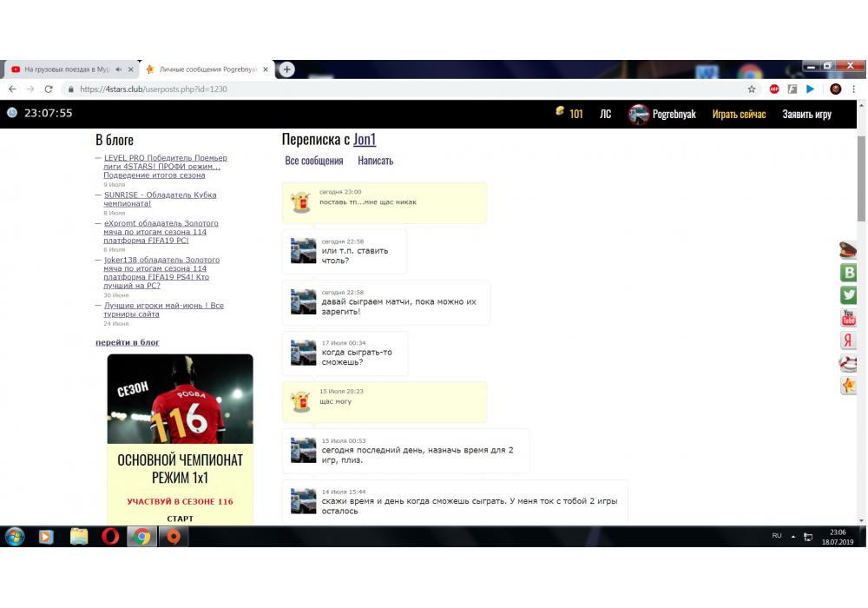
Task: Open Opera from the Windows taskbar
Action: pyautogui.click(x=110, y=537)
